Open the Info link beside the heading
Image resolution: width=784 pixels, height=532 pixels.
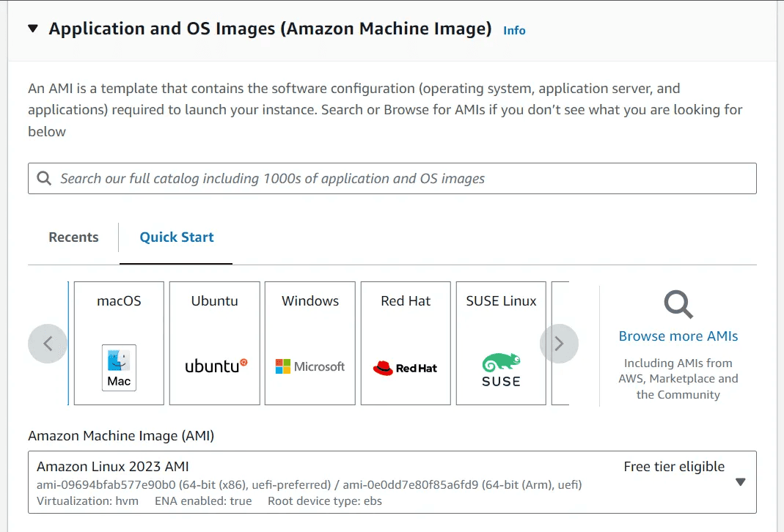tap(514, 31)
